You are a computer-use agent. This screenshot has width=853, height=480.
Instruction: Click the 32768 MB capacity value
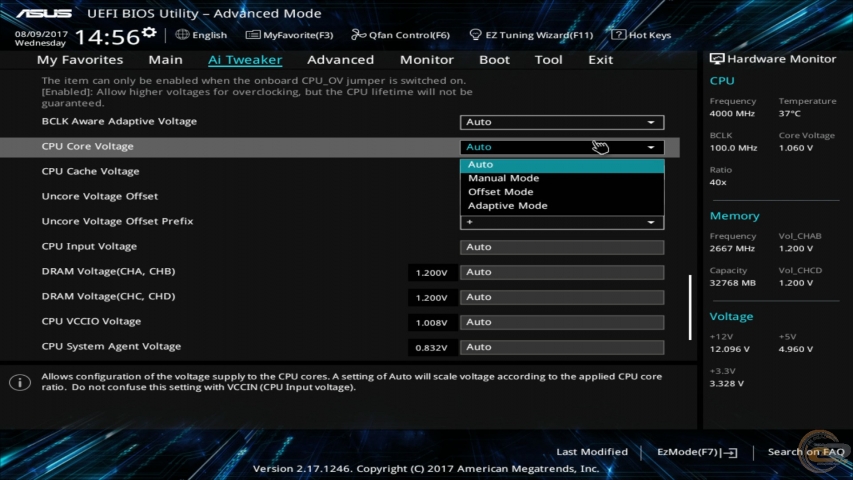pos(732,283)
